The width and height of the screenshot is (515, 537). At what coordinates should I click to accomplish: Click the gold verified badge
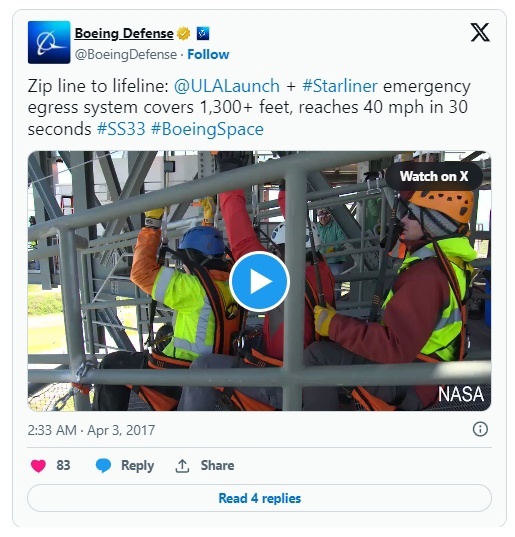[x=184, y=34]
